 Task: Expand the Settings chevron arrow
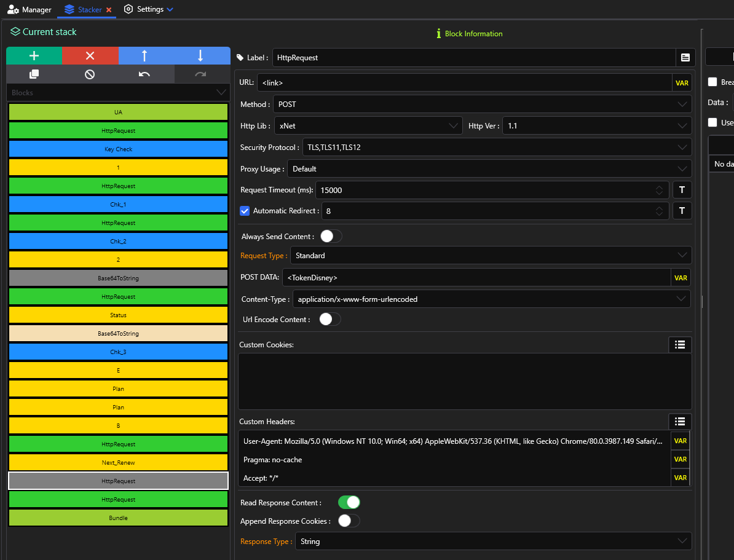pyautogui.click(x=170, y=9)
